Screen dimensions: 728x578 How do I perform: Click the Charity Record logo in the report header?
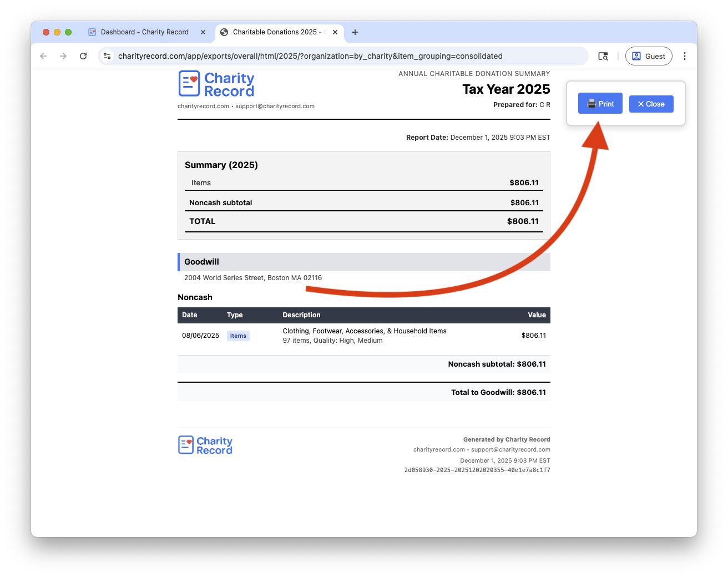point(216,83)
